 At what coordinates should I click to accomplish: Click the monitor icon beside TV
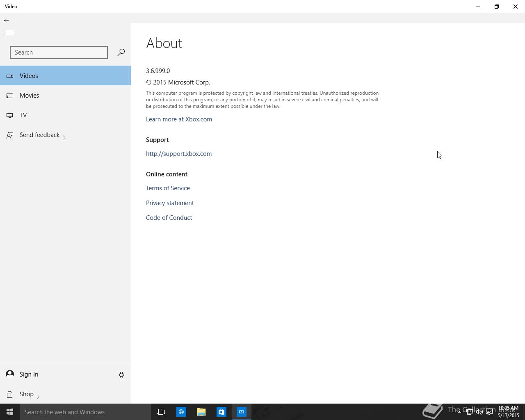click(x=10, y=115)
